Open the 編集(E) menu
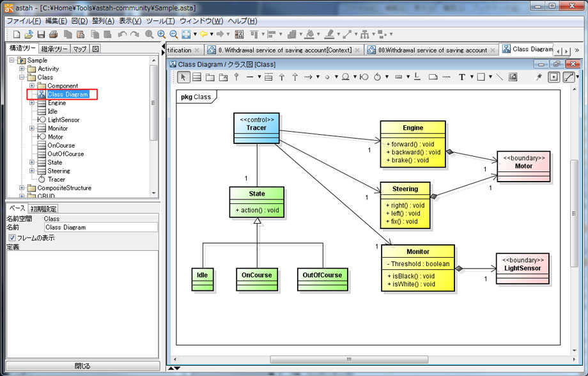This screenshot has width=588, height=376. (x=56, y=21)
